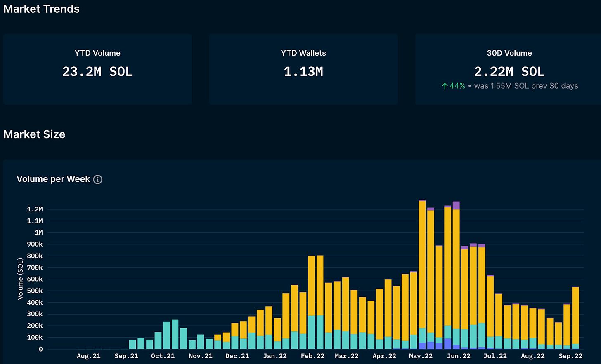
Task: Click the Market Trends heading
Action: click(41, 9)
